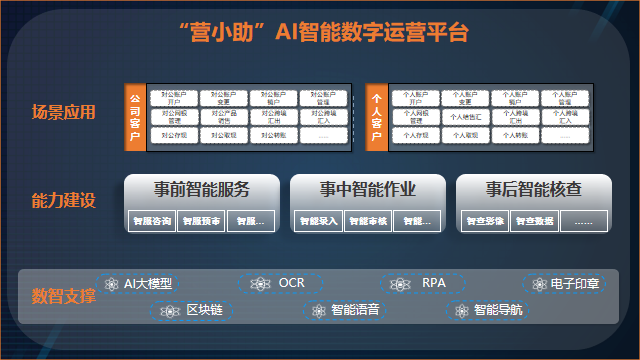
Task: Expand the ...... item under 事后智能核查
Action: (x=584, y=221)
